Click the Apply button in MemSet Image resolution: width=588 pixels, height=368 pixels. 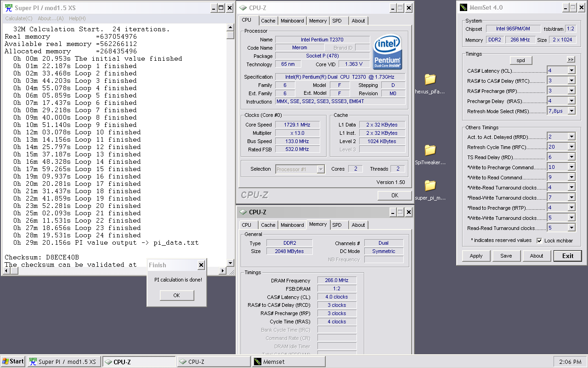coord(476,256)
